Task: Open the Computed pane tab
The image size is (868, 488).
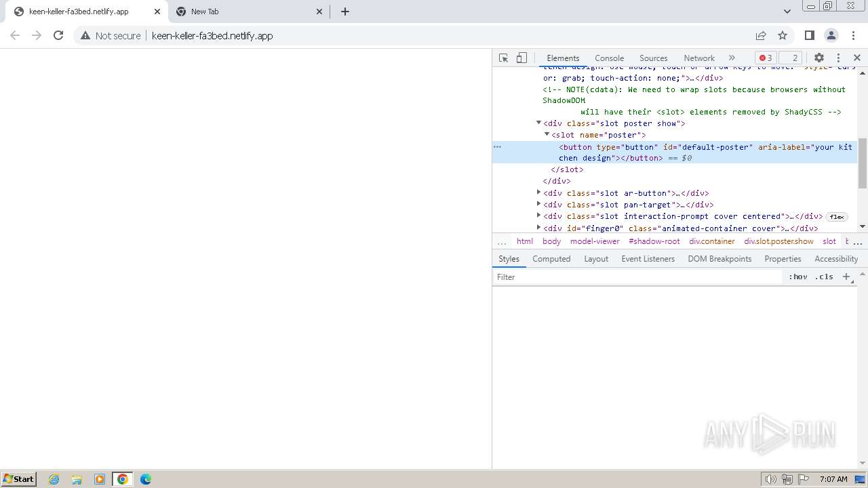Action: 551,259
